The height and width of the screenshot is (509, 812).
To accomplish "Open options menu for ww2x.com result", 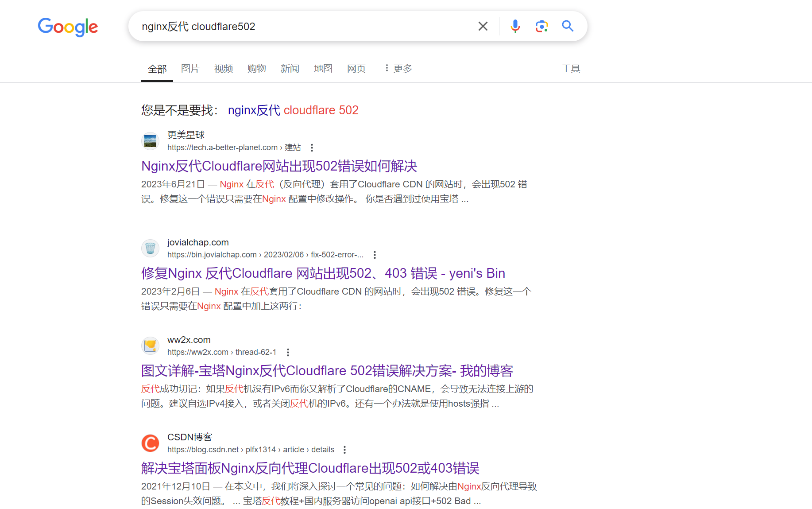I will coord(288,352).
